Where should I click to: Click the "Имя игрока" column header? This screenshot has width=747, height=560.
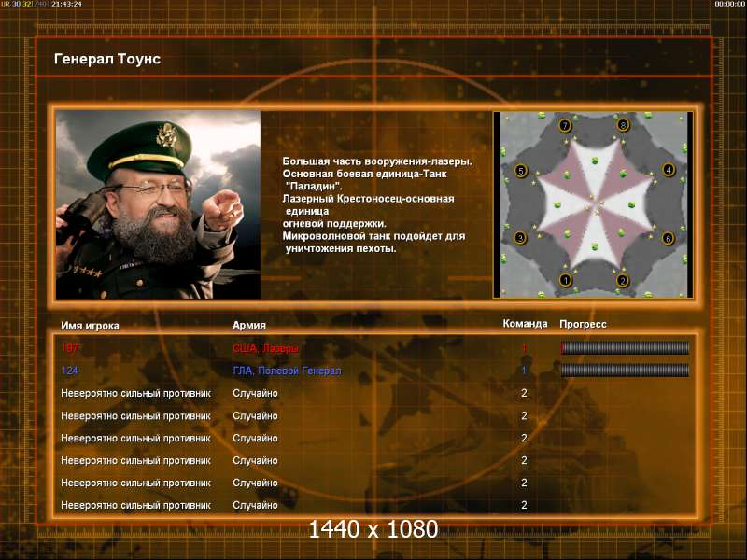pos(90,326)
